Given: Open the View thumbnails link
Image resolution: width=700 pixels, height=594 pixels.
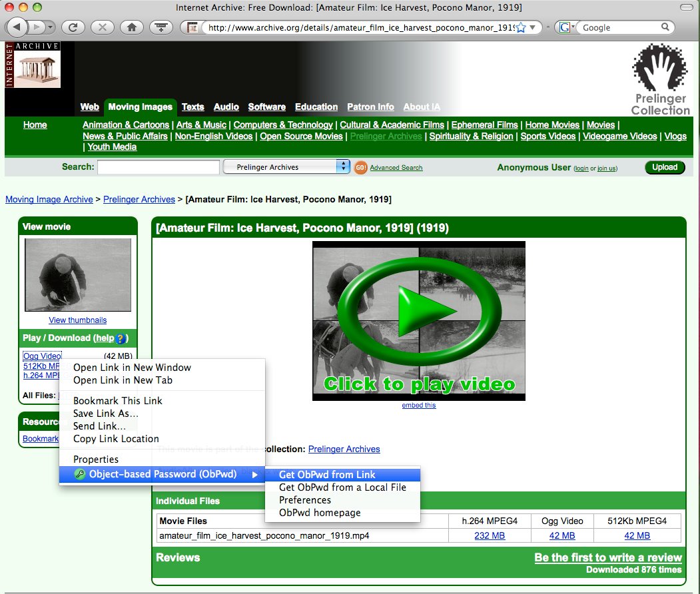Looking at the screenshot, I should [78, 320].
